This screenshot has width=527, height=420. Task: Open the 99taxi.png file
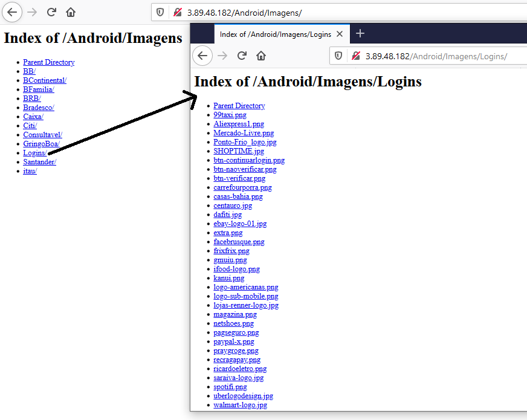pos(230,115)
